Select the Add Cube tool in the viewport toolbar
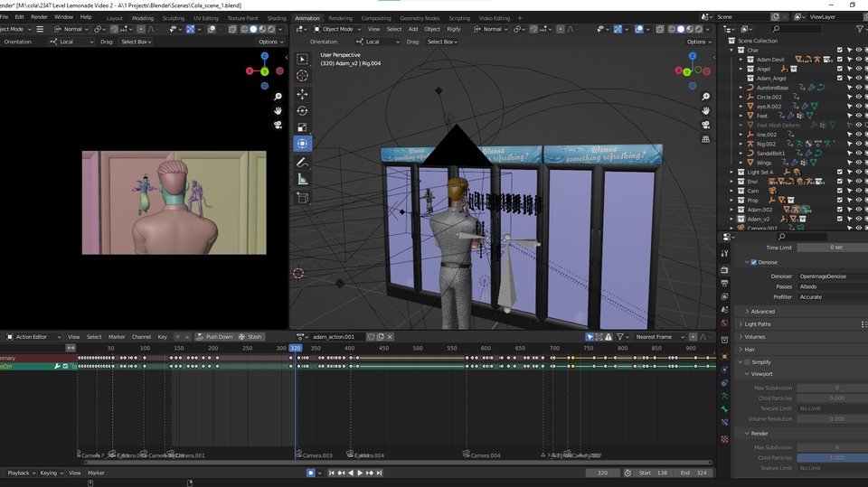This screenshot has height=487, width=868. (302, 198)
